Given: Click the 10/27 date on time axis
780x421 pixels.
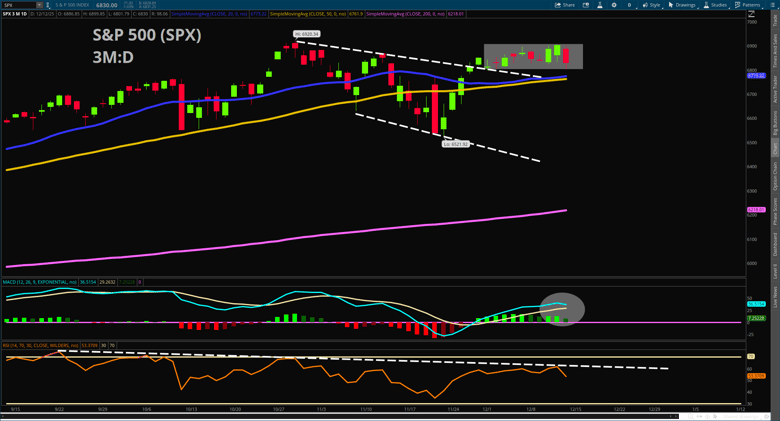Looking at the screenshot, I should click(x=279, y=409).
